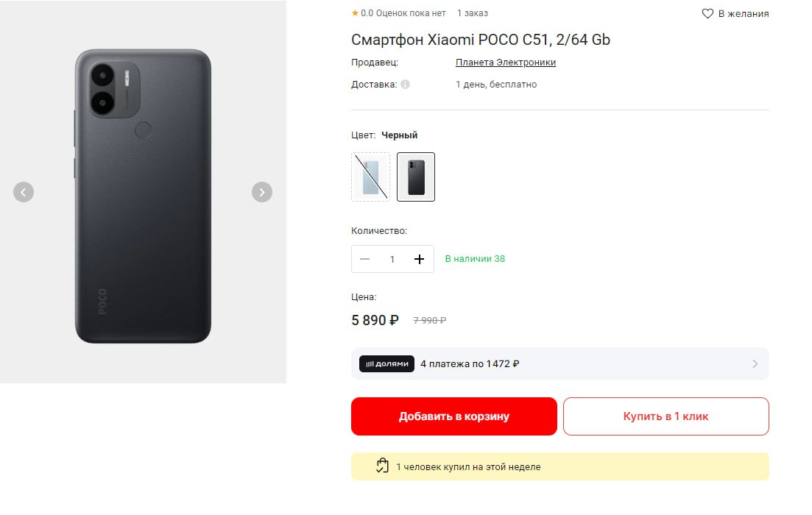Expand the Долями installment details chevron
812x515 pixels.
[755, 363]
